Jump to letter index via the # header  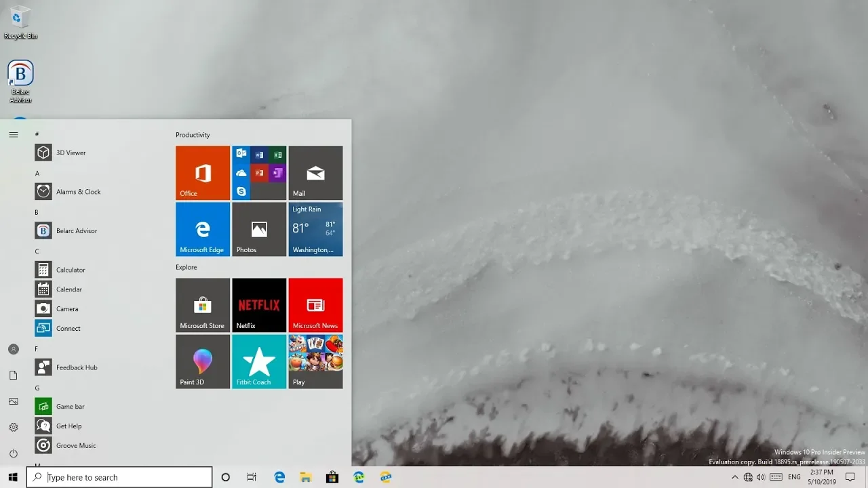click(37, 134)
